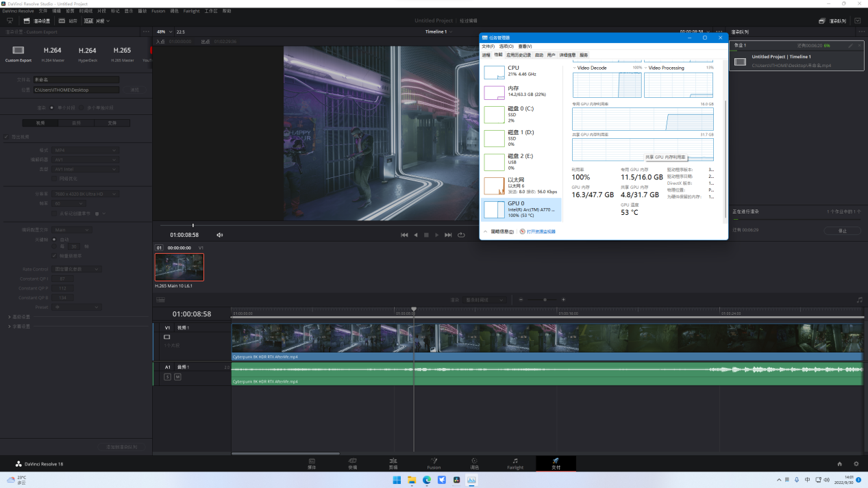868x488 pixels.
Task: Select the H.265 Main 10 clip thumbnail
Action: pyautogui.click(x=179, y=267)
